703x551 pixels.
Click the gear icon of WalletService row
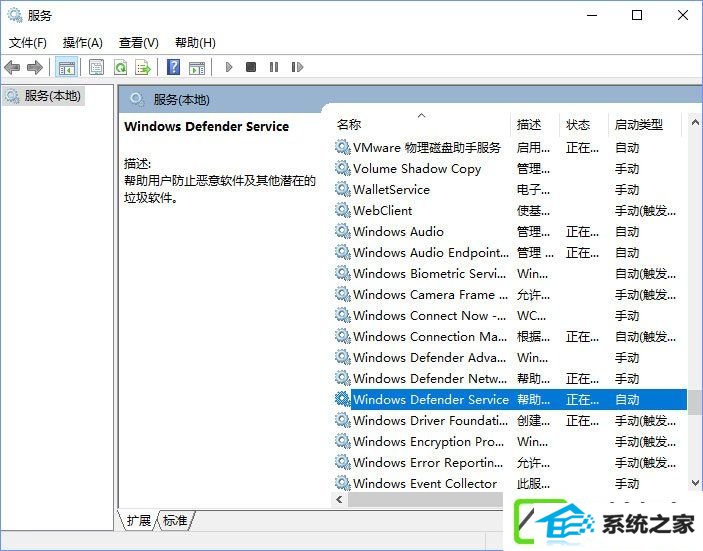(x=343, y=189)
